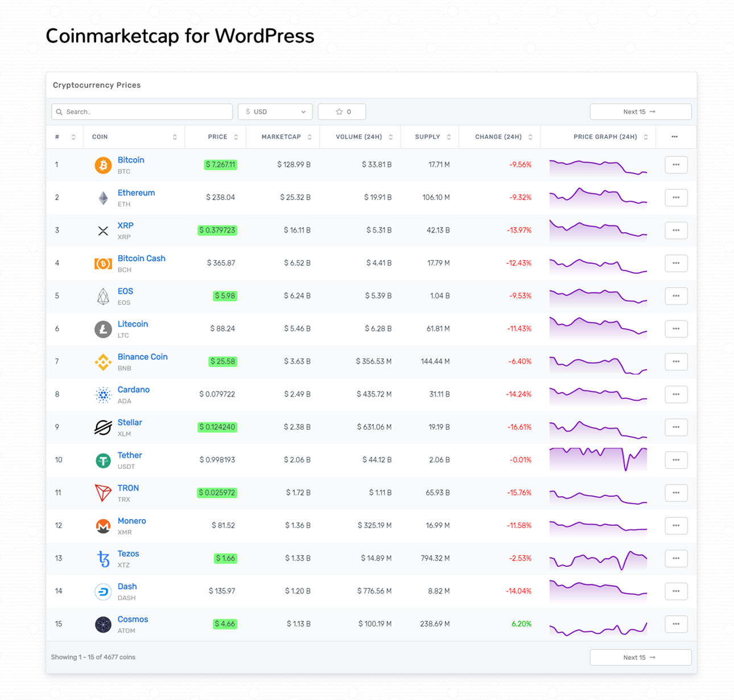The height and width of the screenshot is (700, 734).
Task: Click the Litecoin gray logo icon
Action: point(103,329)
